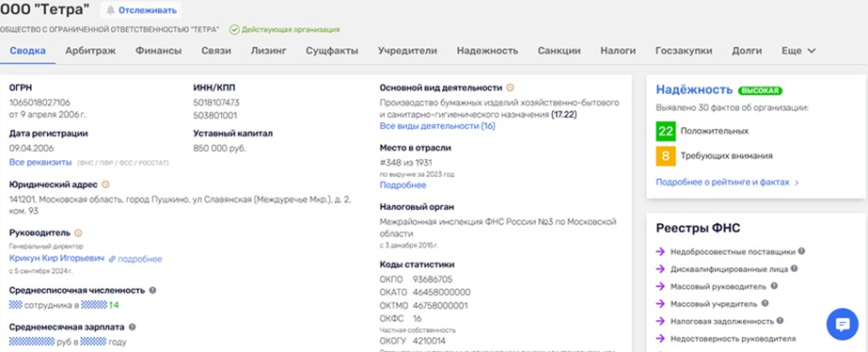Open Недостоверность руководителя registry entry

[x=733, y=338]
